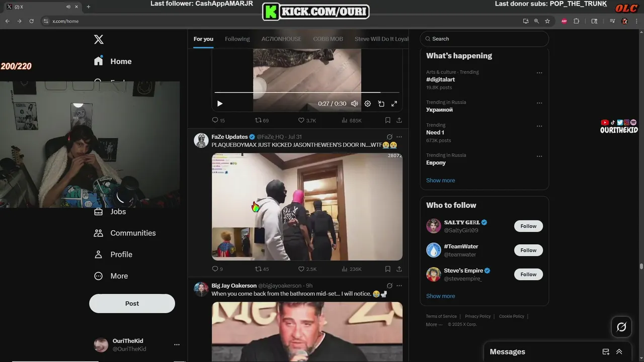This screenshot has width=644, height=362.
Task: Bookmark the post with 685K views
Action: point(387,120)
